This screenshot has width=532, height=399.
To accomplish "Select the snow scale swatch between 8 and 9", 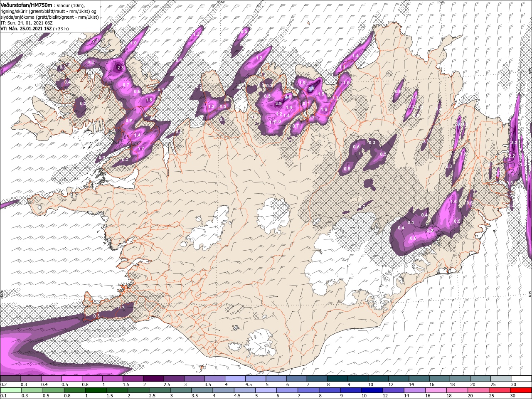I will point(337,378).
